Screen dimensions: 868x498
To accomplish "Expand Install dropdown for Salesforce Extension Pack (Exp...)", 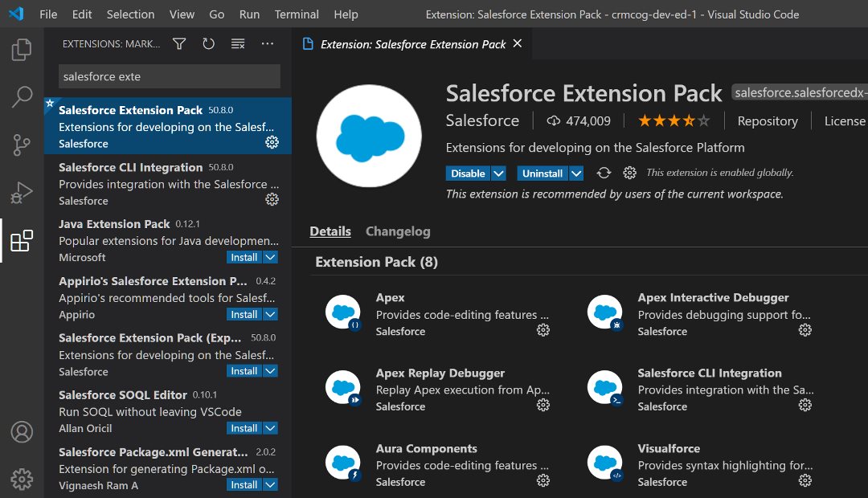I will click(270, 371).
